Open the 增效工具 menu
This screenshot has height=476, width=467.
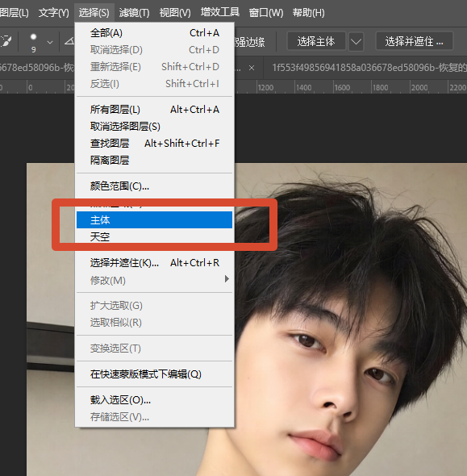click(220, 12)
